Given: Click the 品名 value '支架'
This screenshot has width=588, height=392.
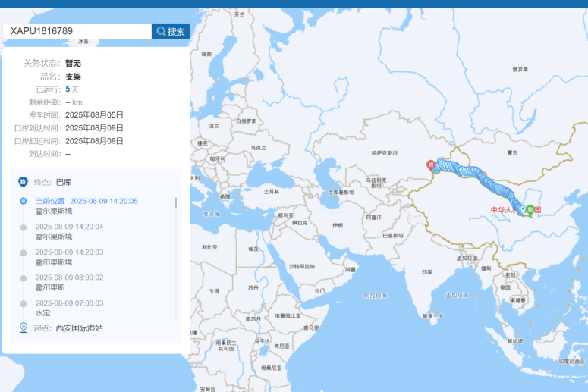Looking at the screenshot, I should point(73,77).
